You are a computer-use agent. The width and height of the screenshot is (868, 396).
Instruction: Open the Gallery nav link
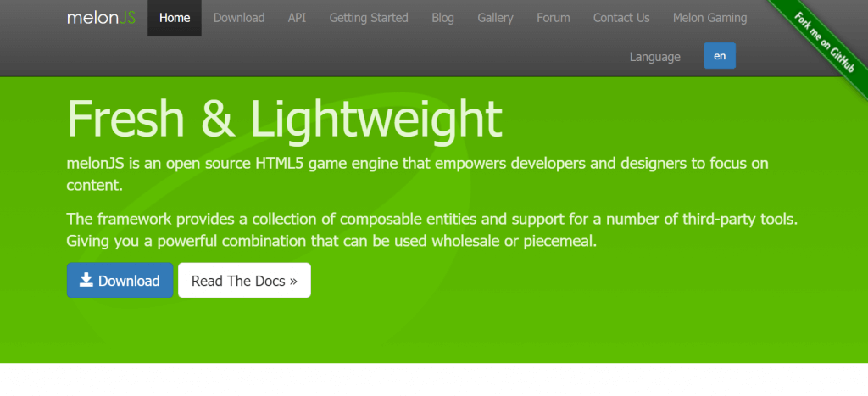[495, 18]
